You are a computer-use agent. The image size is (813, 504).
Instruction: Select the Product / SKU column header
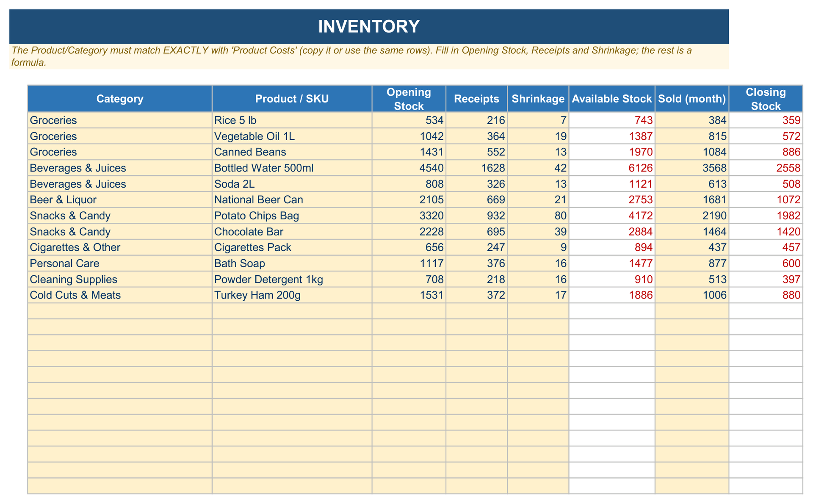click(292, 99)
